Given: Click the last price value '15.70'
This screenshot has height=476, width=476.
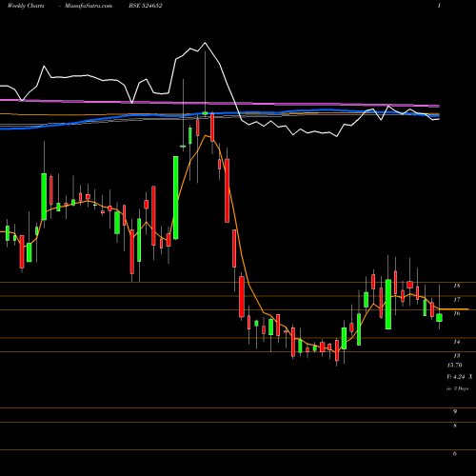Looking at the screenshot, I should tap(454, 366).
